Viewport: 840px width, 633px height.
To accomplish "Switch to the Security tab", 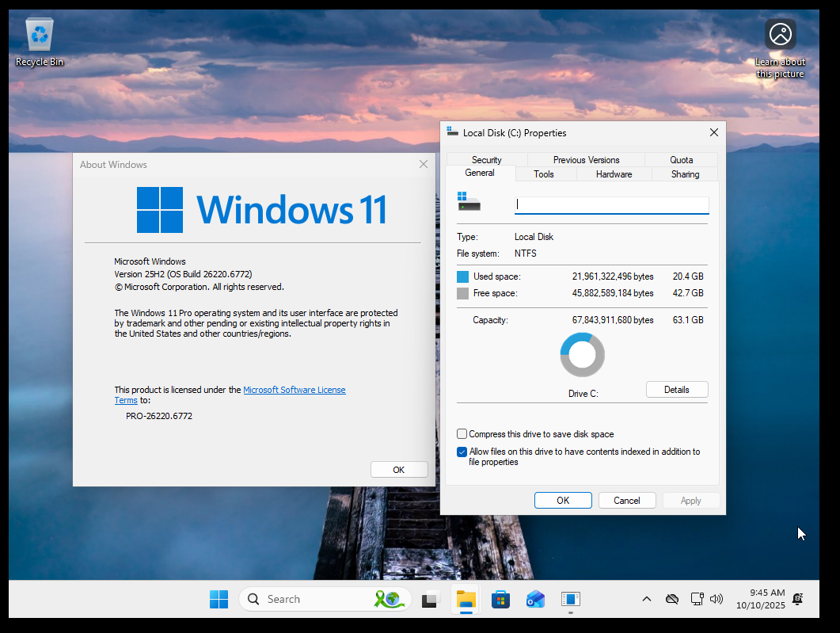I will pyautogui.click(x=486, y=160).
